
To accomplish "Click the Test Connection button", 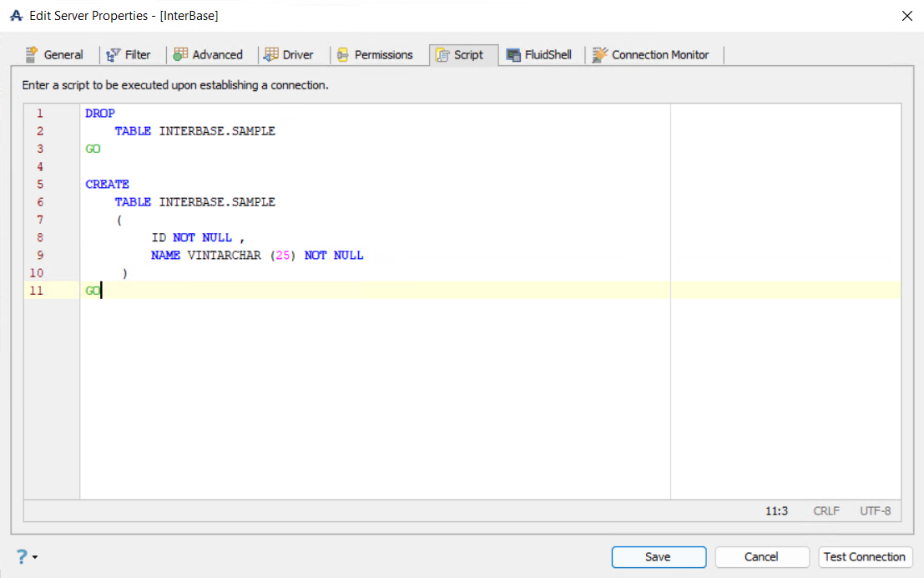I will (x=865, y=557).
